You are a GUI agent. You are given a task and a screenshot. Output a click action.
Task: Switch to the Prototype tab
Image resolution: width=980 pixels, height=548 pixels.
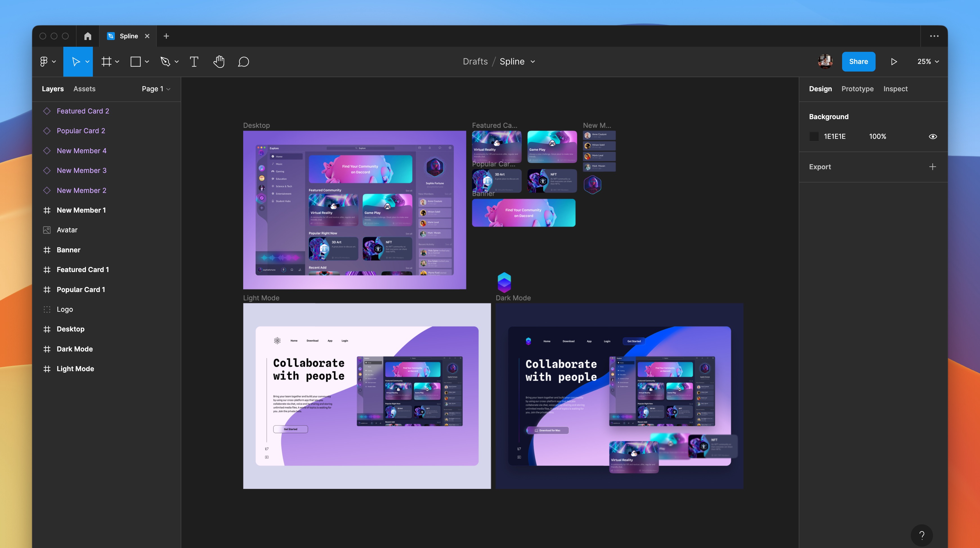pos(857,89)
